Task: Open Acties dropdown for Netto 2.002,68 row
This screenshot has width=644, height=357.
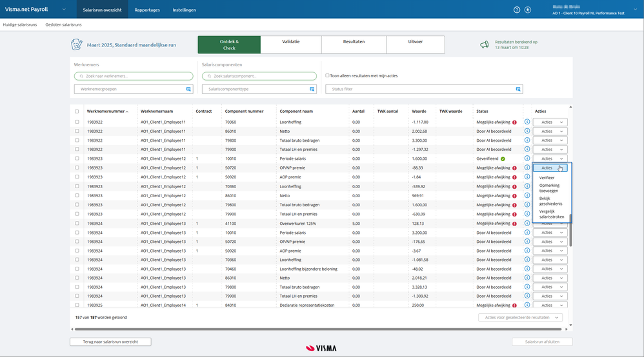Action: coord(550,131)
